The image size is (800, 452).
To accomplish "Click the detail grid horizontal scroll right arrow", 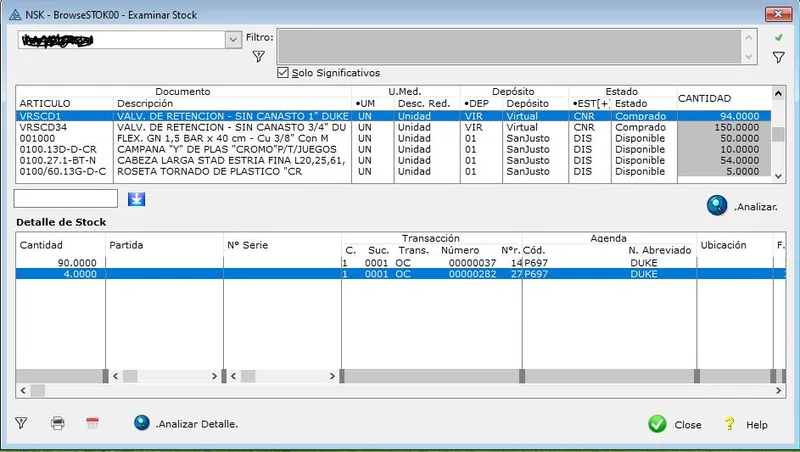I will click(x=779, y=391).
